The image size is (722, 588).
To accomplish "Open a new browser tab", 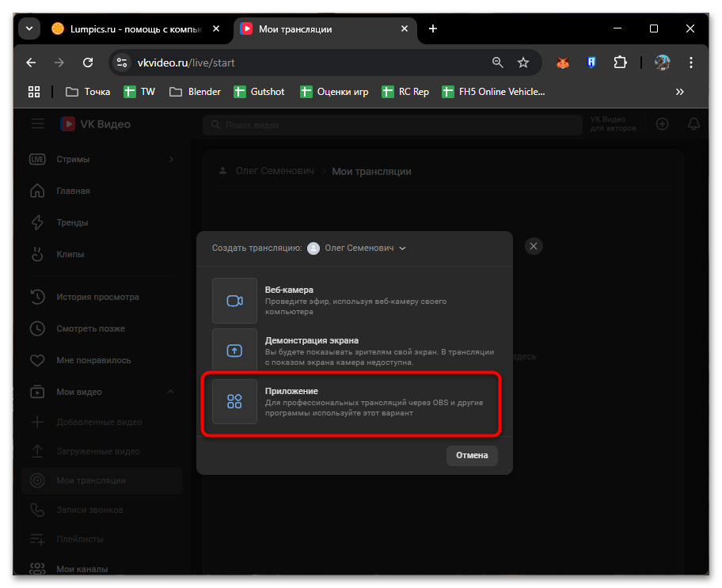I will (x=432, y=29).
